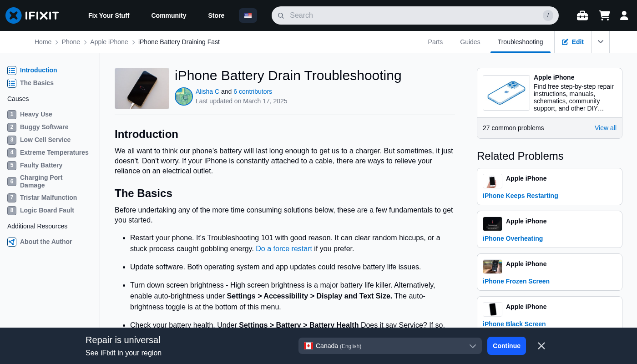Expand the Canada region dropdown
The height and width of the screenshot is (364, 637).
click(390, 346)
